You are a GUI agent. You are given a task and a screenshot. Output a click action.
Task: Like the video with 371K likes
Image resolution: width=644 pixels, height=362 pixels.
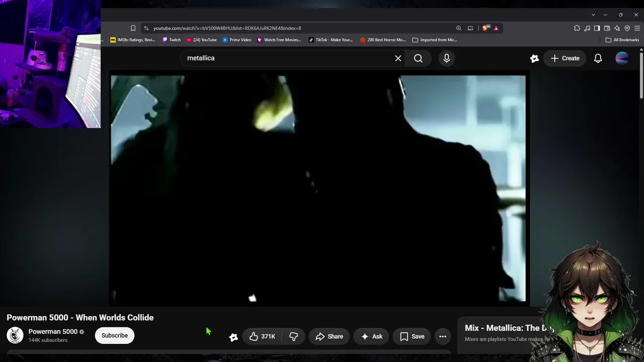click(262, 336)
